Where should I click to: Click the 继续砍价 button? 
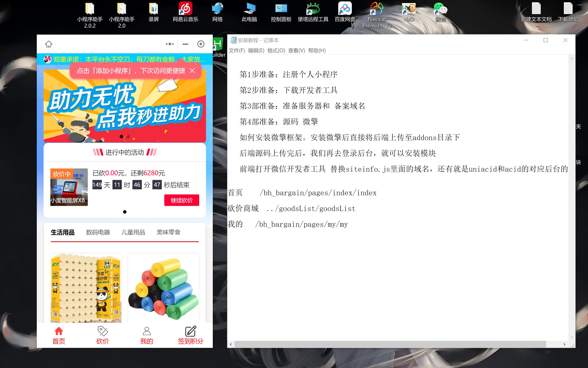[182, 200]
